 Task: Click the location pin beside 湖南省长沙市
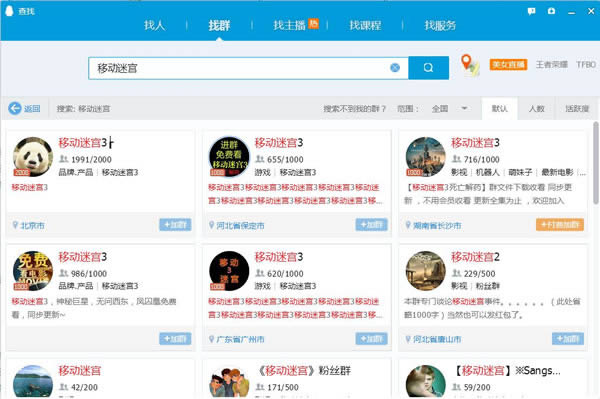408,225
